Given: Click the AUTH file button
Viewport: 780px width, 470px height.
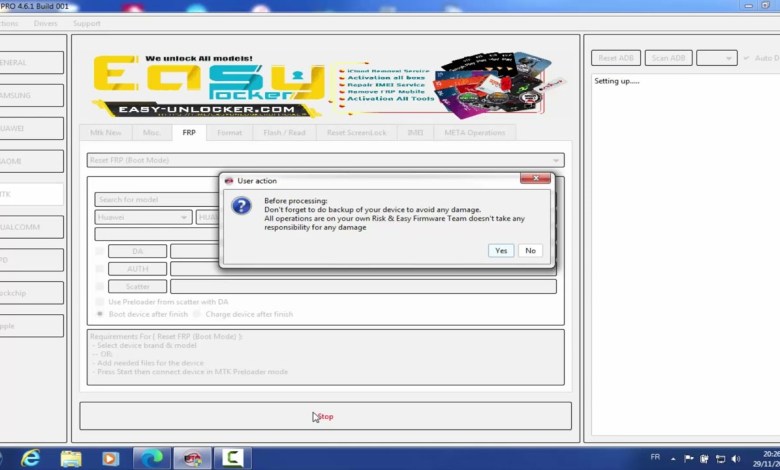Looking at the screenshot, I should tap(137, 269).
